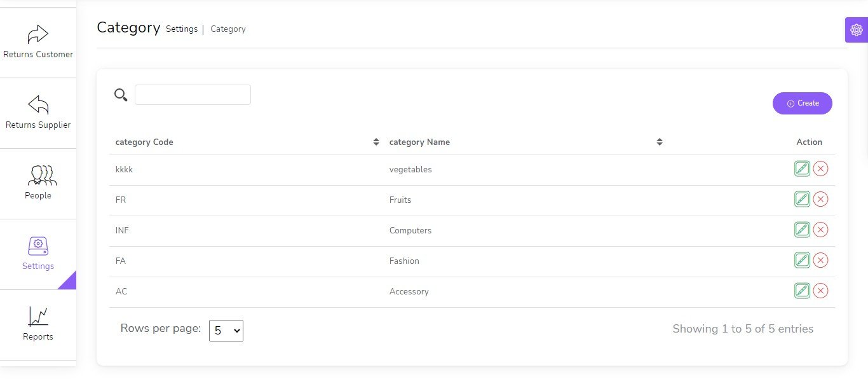The height and width of the screenshot is (379, 868).
Task: Click the edit pencil for Computers
Action: click(x=802, y=230)
